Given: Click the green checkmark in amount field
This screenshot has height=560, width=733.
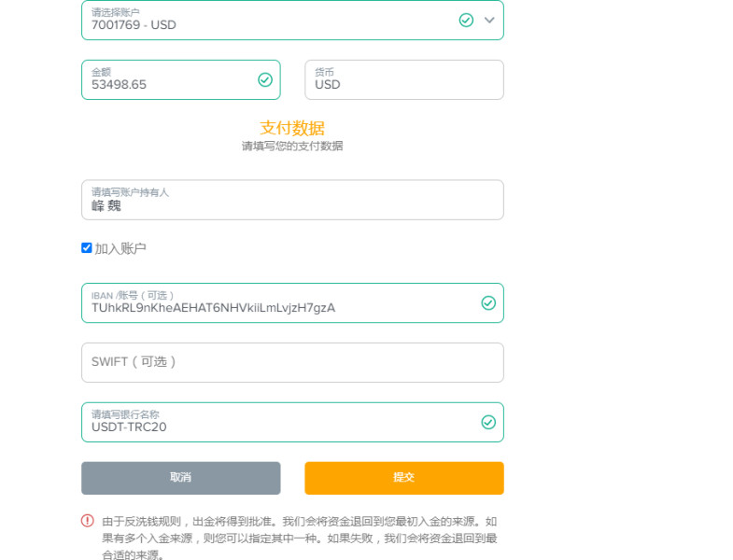Looking at the screenshot, I should [265, 80].
